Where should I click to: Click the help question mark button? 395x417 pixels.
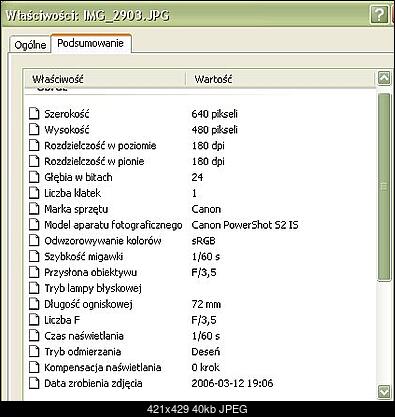[379, 14]
